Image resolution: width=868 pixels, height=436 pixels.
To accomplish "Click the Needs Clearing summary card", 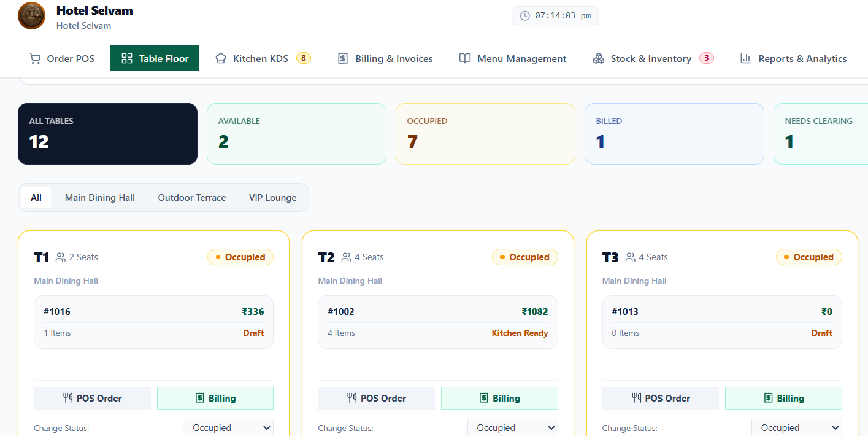I will pos(821,134).
